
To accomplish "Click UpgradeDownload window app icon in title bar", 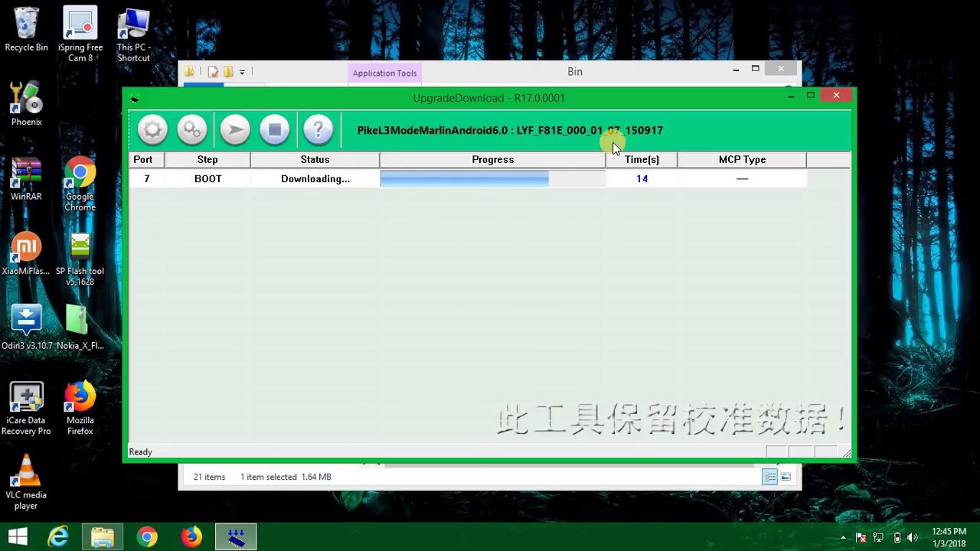I will [134, 98].
